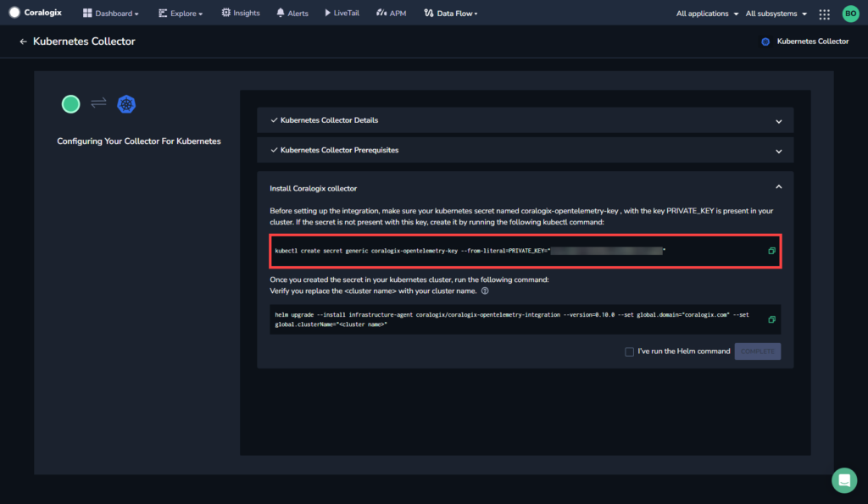The width and height of the screenshot is (868, 504).
Task: Copy the helm upgrade command
Action: [x=771, y=319]
